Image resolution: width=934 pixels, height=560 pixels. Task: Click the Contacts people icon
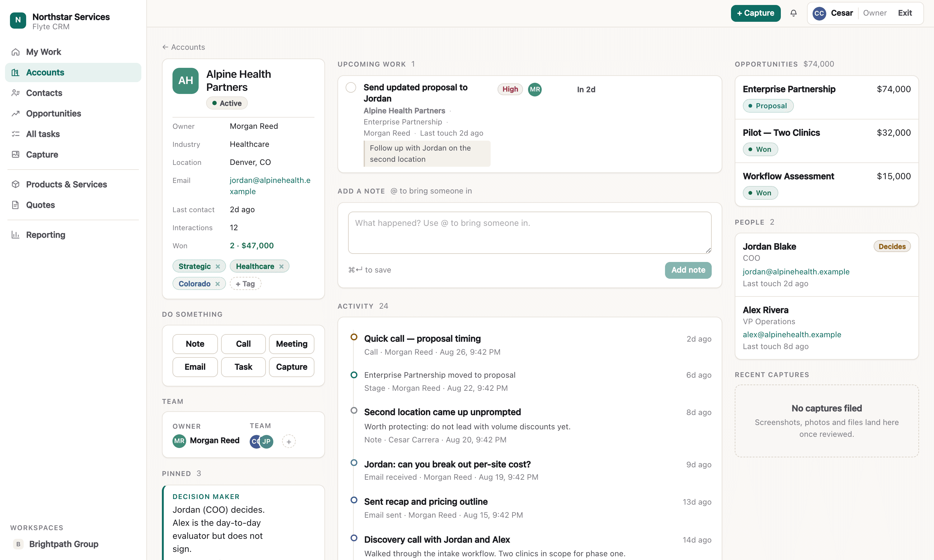(x=16, y=93)
